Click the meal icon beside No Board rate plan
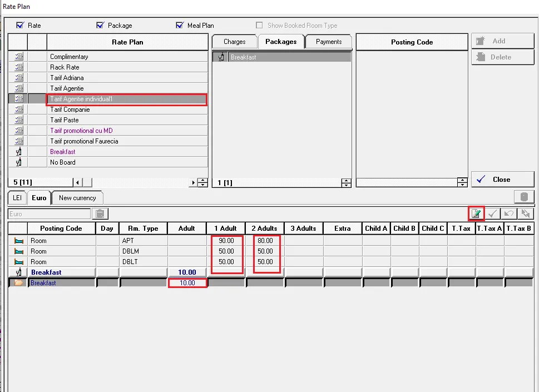 (x=19, y=162)
